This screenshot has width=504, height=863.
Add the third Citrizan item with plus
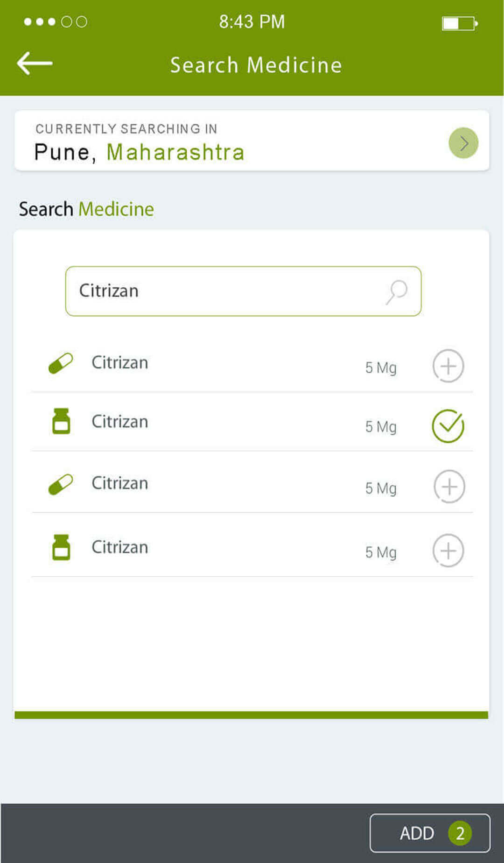[x=449, y=487]
